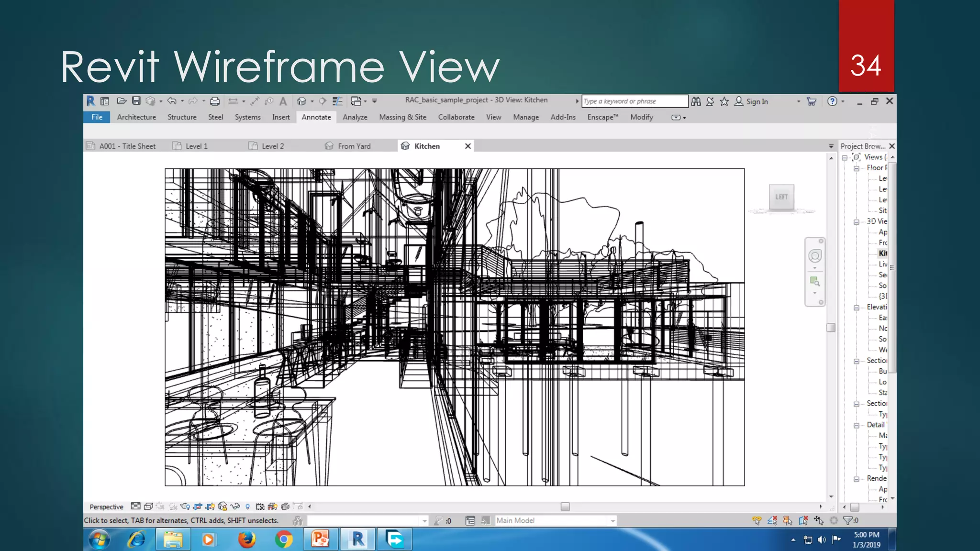Toggle Crop View in the view control bar
Image resolution: width=980 pixels, height=551 pixels.
(198, 507)
